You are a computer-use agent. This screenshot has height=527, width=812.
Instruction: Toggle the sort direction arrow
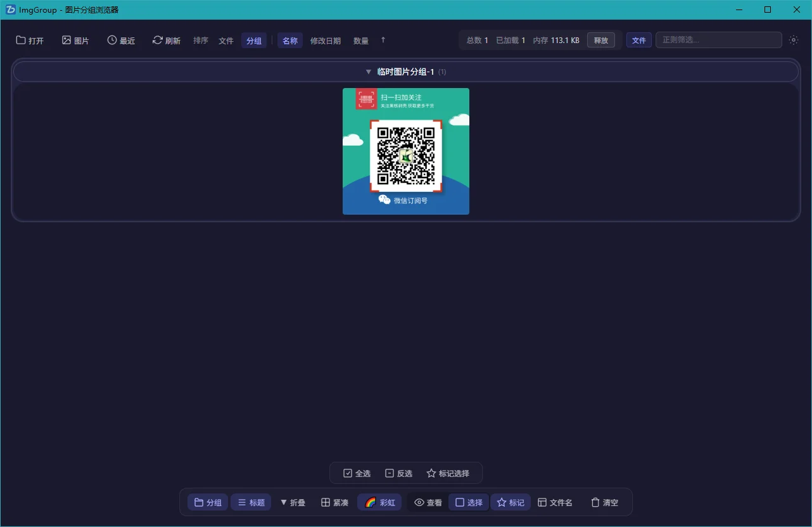tap(383, 41)
